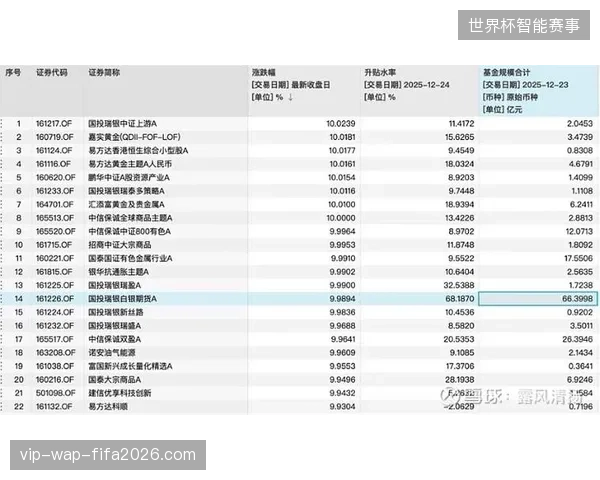The width and height of the screenshot is (600, 480).
Task: Select the code cell 160620.OF
Action: 55,178
